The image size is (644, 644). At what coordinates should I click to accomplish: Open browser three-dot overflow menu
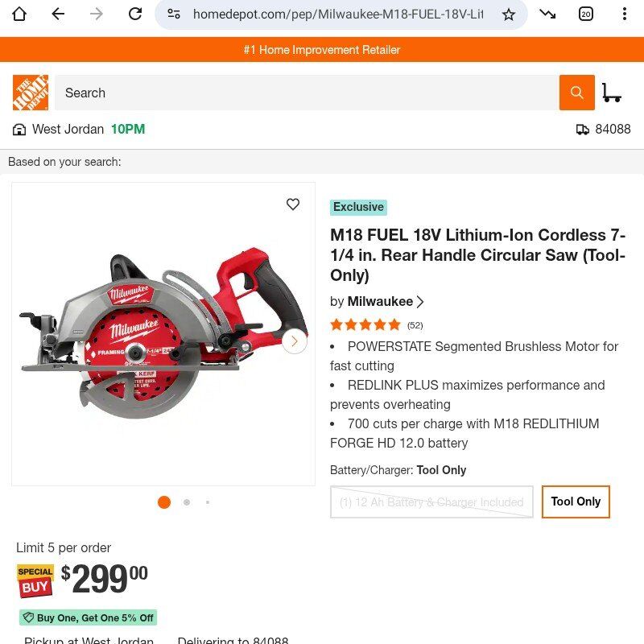pos(625,14)
